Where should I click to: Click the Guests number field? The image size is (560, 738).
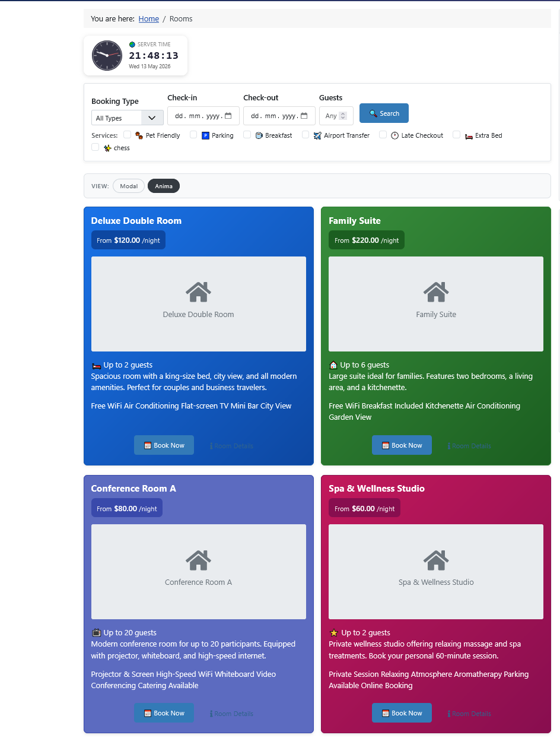click(336, 116)
